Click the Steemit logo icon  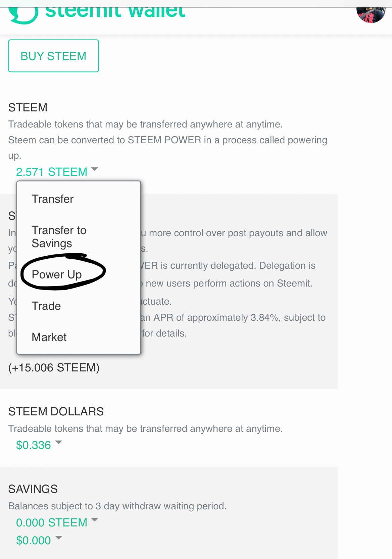23,14
